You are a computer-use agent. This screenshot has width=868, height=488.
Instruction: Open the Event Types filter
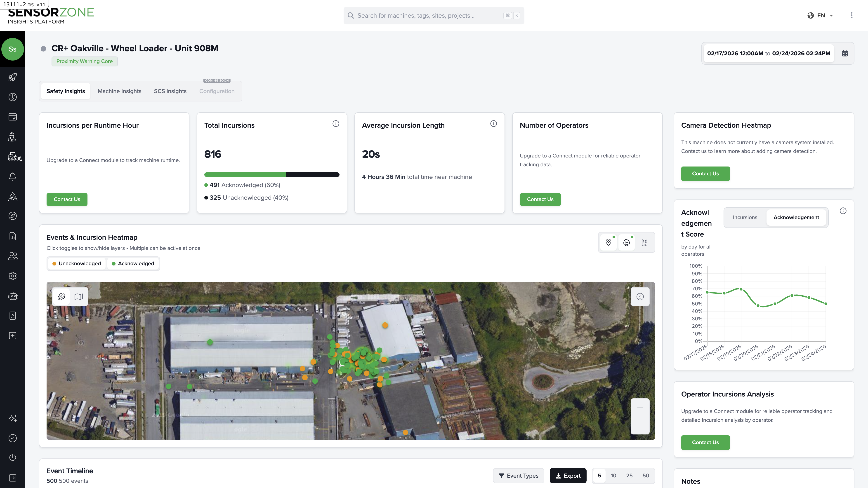[519, 476]
